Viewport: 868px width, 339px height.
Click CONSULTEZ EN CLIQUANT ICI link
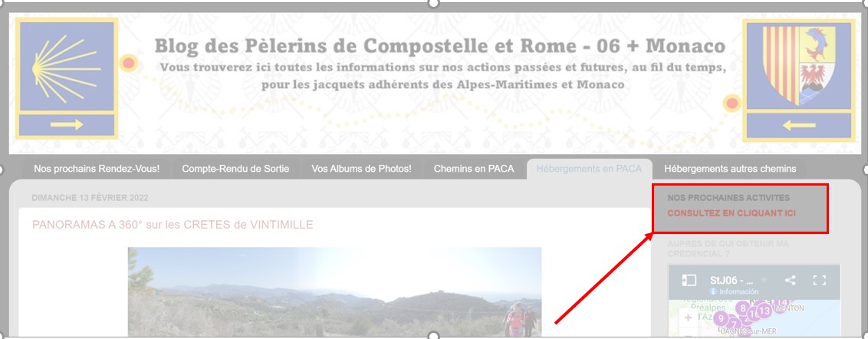732,213
